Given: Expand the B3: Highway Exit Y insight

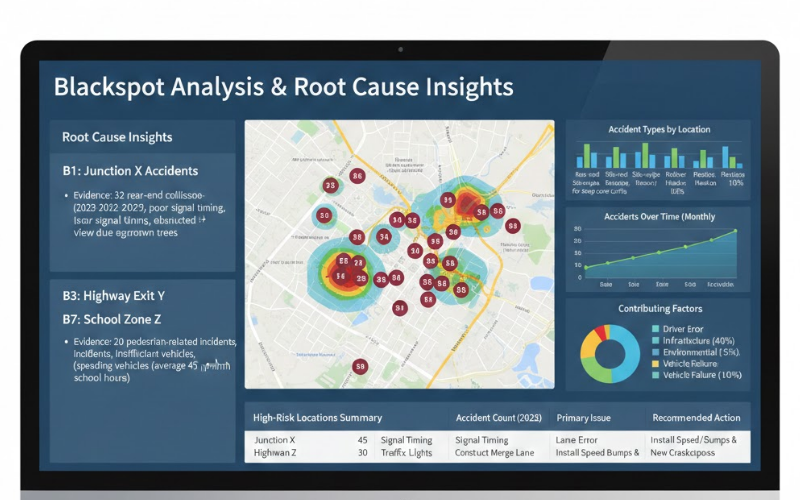Looking at the screenshot, I should pyautogui.click(x=114, y=296).
